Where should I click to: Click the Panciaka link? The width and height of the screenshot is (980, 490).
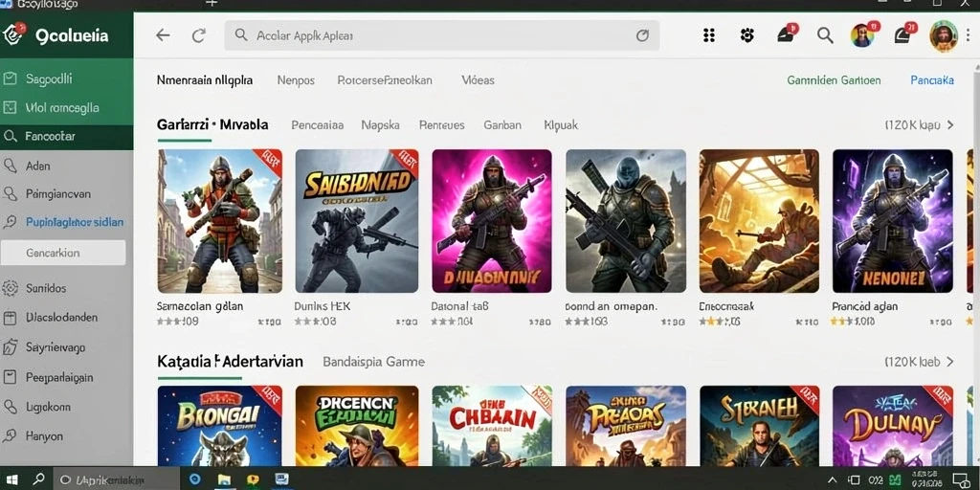click(x=932, y=80)
